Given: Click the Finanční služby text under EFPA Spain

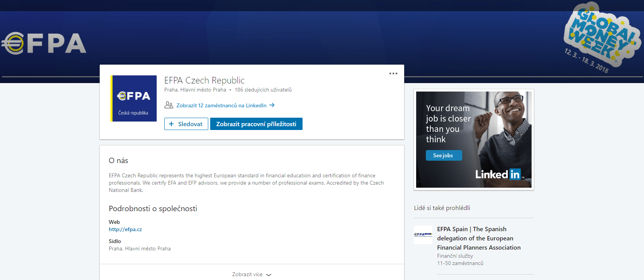Looking at the screenshot, I should (455, 256).
